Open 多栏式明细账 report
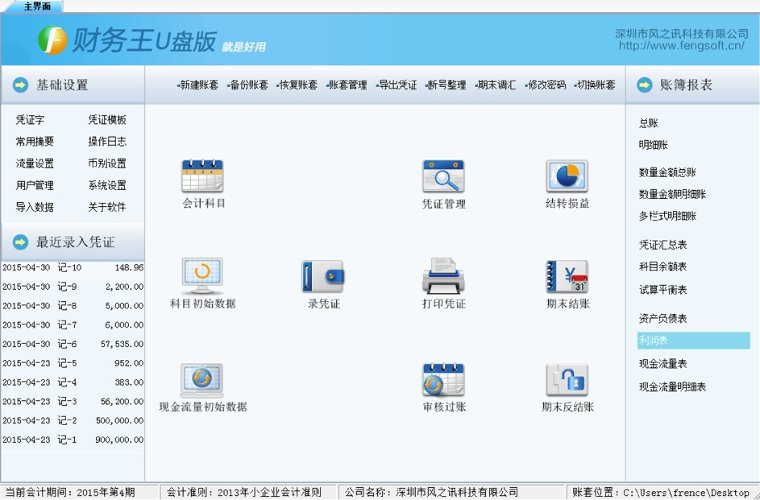 pos(667,216)
